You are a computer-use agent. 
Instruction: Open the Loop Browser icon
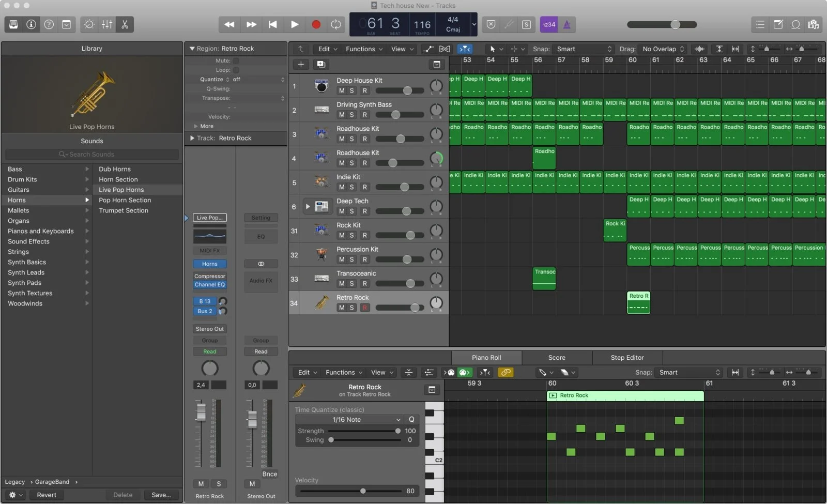coord(796,24)
